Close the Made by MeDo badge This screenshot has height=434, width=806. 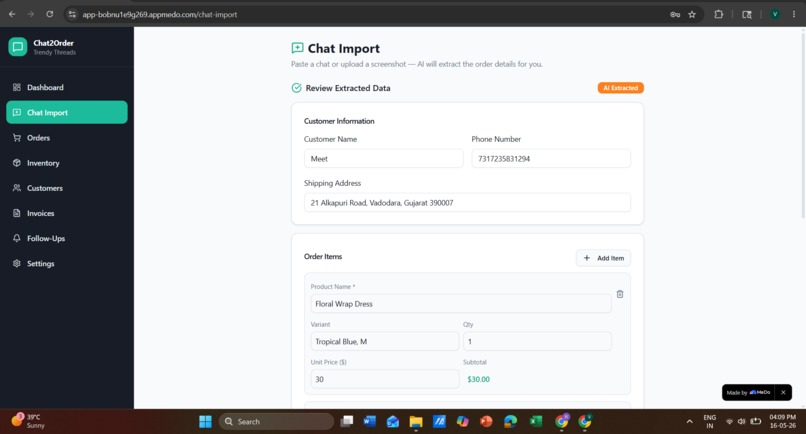(x=783, y=392)
